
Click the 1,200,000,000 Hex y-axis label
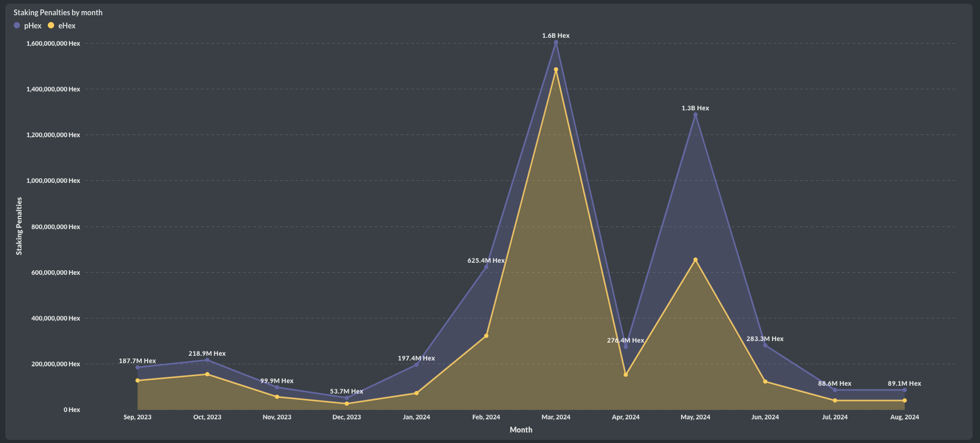(x=53, y=135)
